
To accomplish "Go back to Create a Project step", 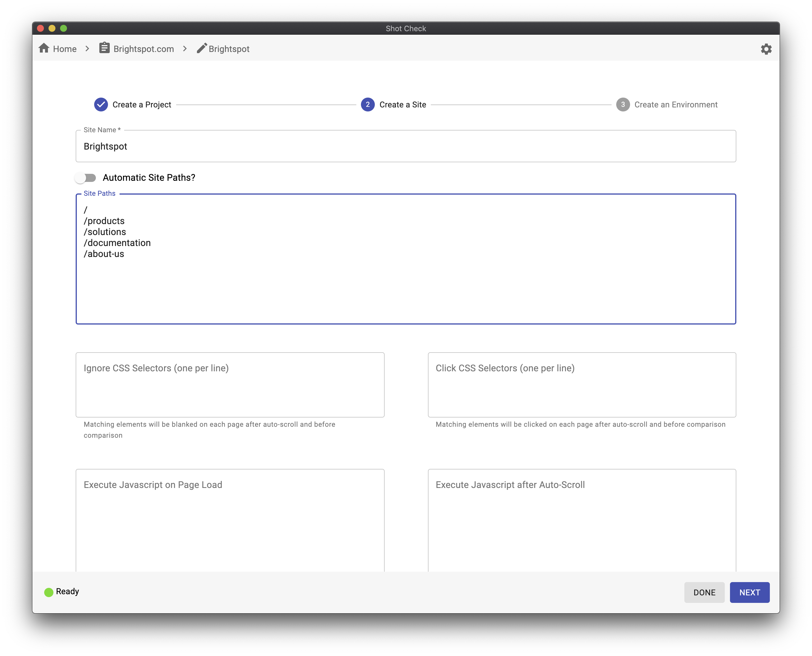I will click(142, 105).
